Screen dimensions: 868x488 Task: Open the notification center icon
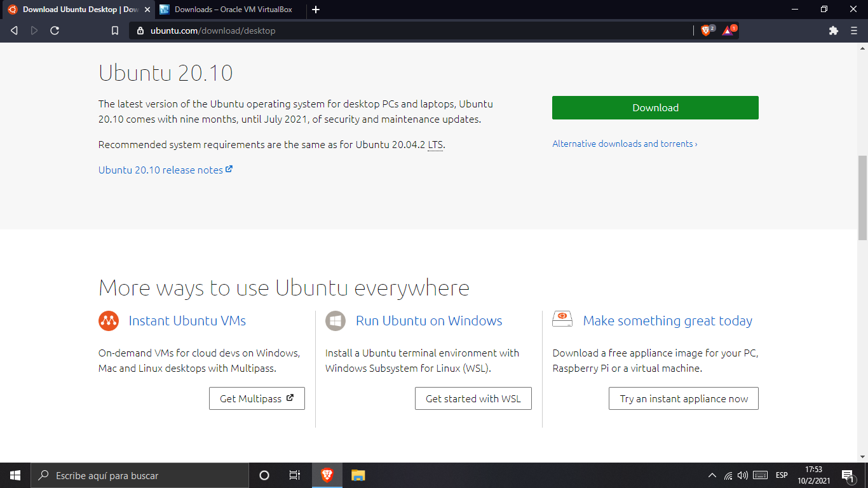(x=848, y=475)
